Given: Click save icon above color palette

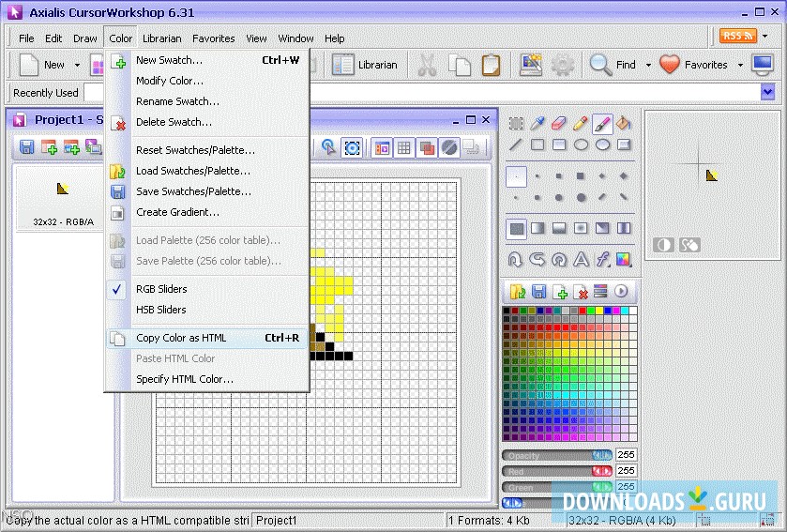Looking at the screenshot, I should [538, 292].
